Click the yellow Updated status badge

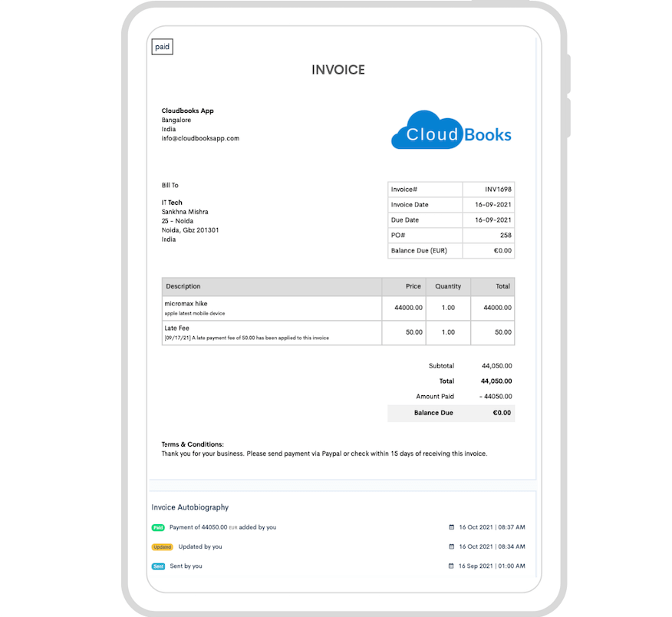pos(162,547)
